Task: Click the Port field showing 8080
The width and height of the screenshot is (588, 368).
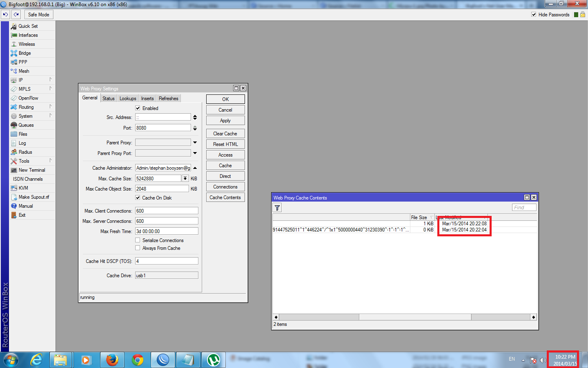Action: (163, 128)
